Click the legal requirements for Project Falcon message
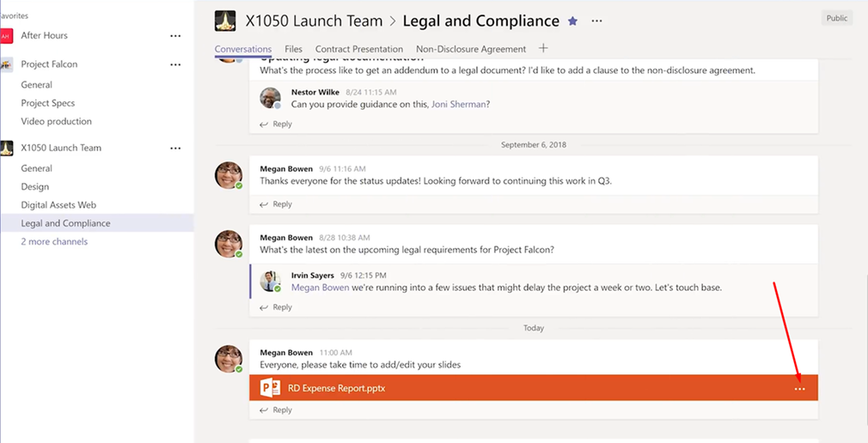868x443 pixels. click(406, 250)
